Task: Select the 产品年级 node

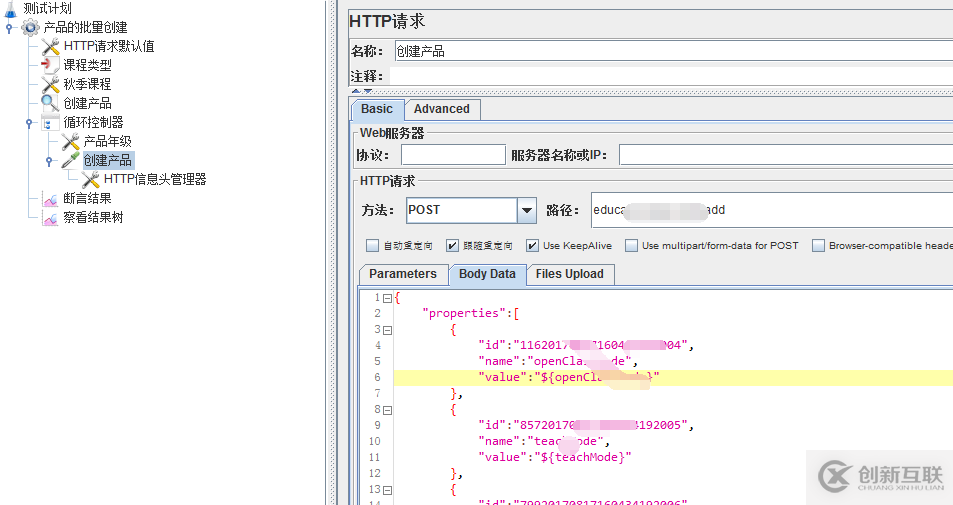Action: point(108,141)
